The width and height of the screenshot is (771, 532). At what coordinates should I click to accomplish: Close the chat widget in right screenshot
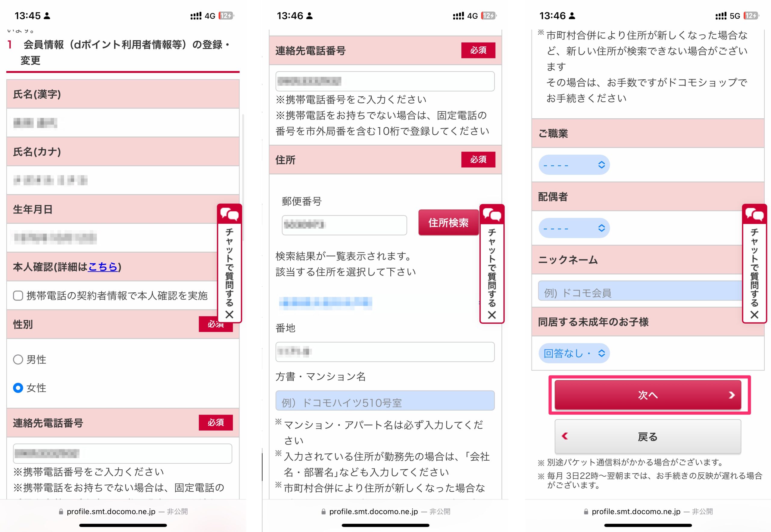pos(754,315)
